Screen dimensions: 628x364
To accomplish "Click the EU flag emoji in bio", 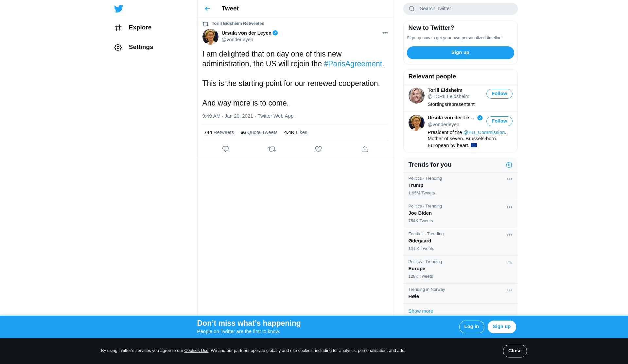I will (474, 145).
